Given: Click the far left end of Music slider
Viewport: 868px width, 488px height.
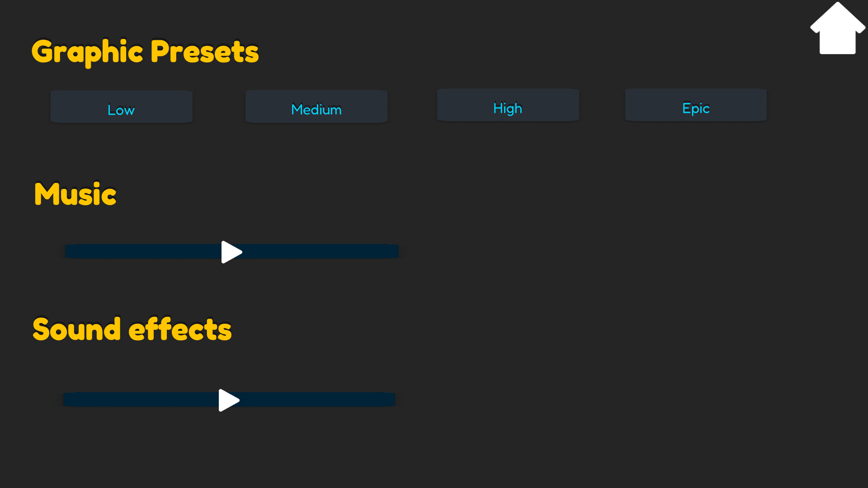Looking at the screenshot, I should [68, 251].
